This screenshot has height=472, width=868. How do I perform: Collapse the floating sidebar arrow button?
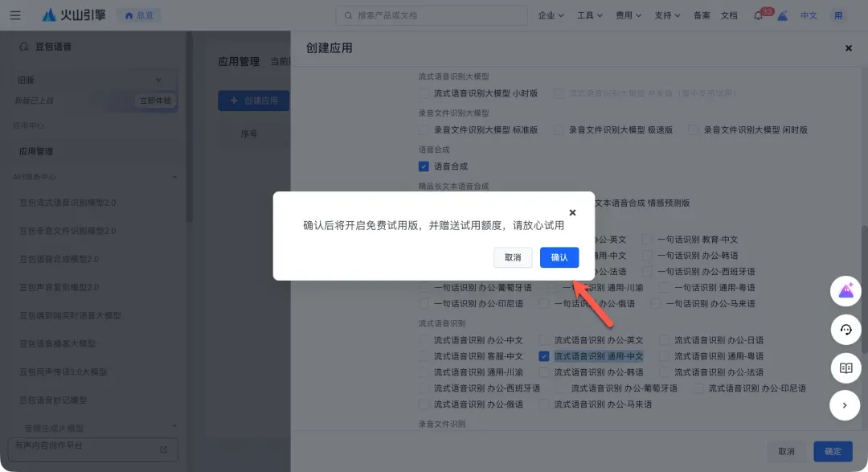tap(845, 405)
